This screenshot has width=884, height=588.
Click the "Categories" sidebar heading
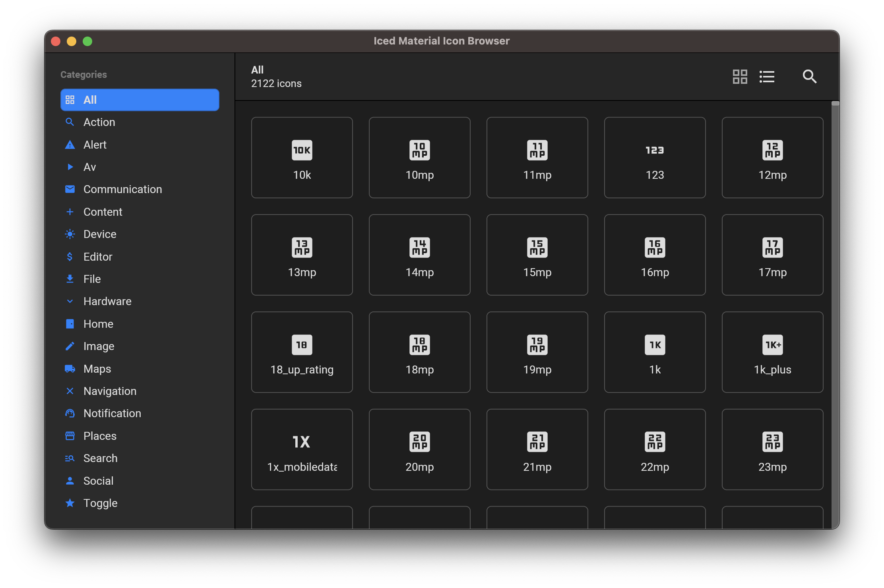[83, 75]
